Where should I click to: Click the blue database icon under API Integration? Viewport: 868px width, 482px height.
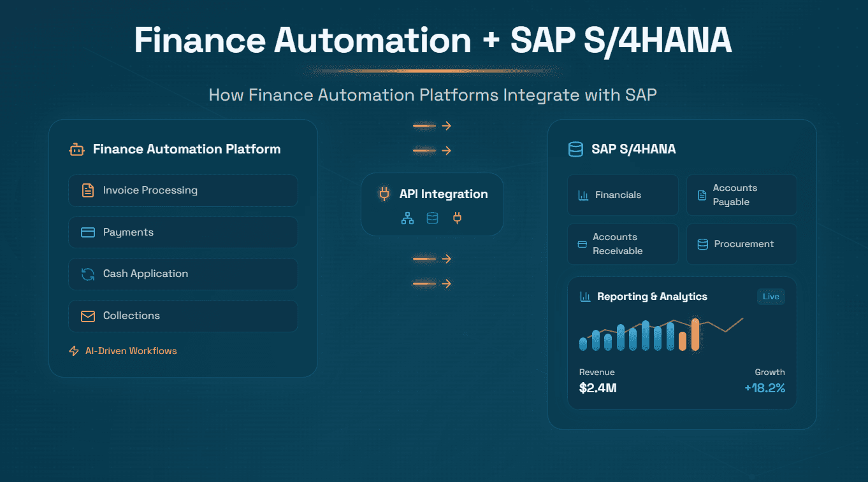click(x=432, y=218)
